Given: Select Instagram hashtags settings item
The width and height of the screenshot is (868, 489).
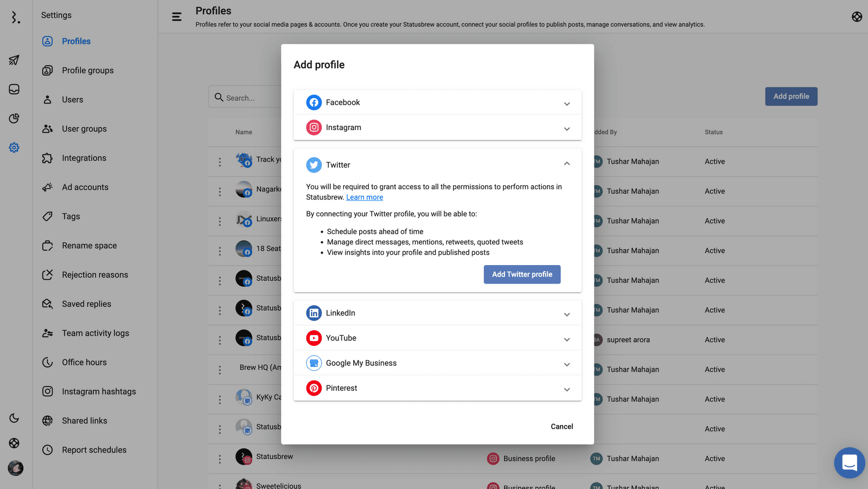Looking at the screenshot, I should click(99, 391).
